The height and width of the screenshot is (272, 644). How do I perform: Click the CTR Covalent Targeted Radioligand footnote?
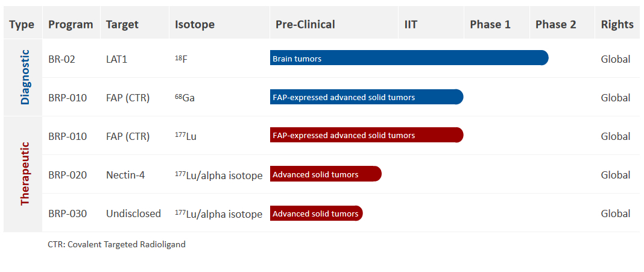pyautogui.click(x=116, y=244)
